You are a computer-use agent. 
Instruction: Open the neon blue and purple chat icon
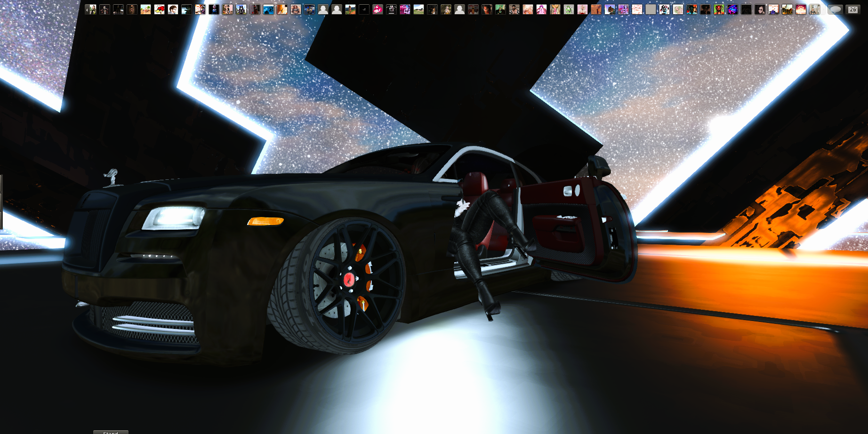(732, 9)
